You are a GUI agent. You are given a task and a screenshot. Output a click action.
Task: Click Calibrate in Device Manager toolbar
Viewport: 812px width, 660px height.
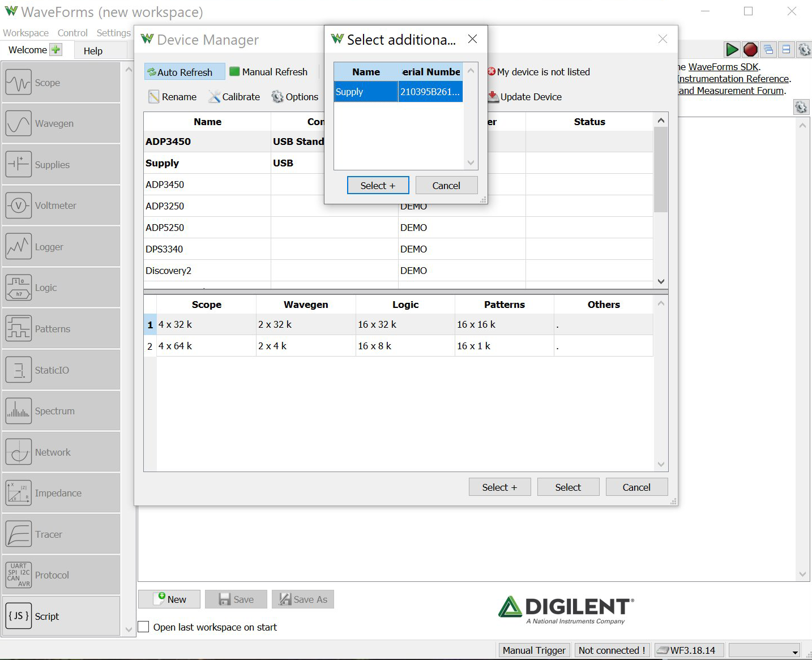pyautogui.click(x=234, y=97)
